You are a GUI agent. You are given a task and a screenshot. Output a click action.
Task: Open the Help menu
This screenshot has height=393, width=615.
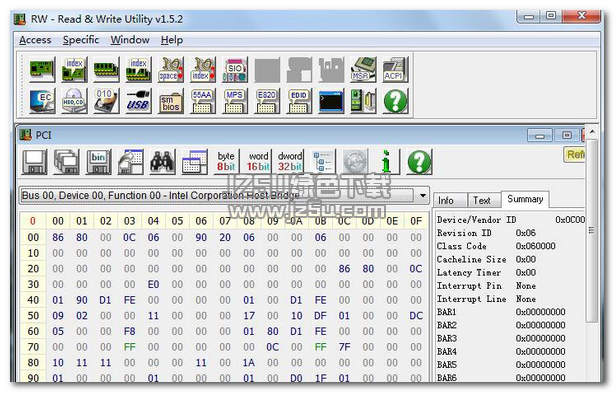pos(172,40)
